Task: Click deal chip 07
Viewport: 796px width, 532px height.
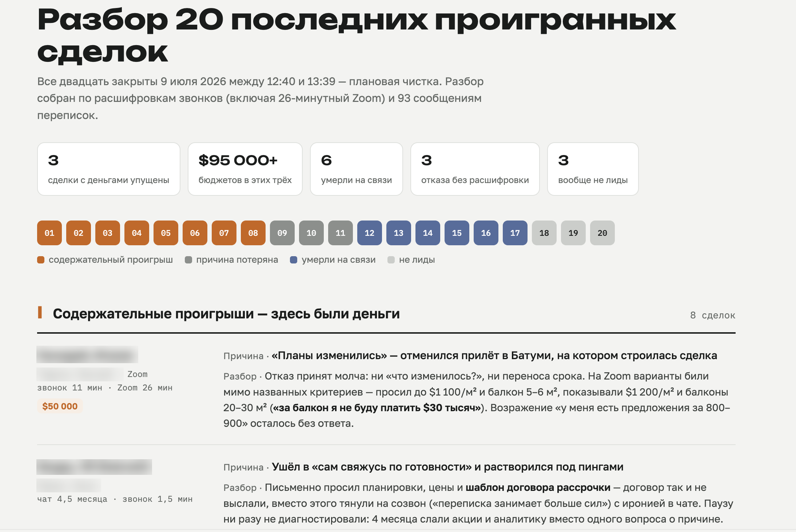Action: coord(224,233)
